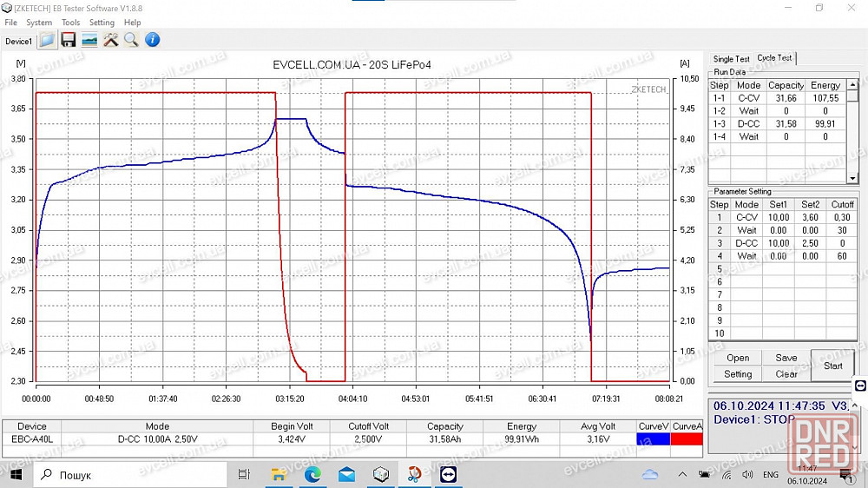Click the Save button

tap(786, 358)
